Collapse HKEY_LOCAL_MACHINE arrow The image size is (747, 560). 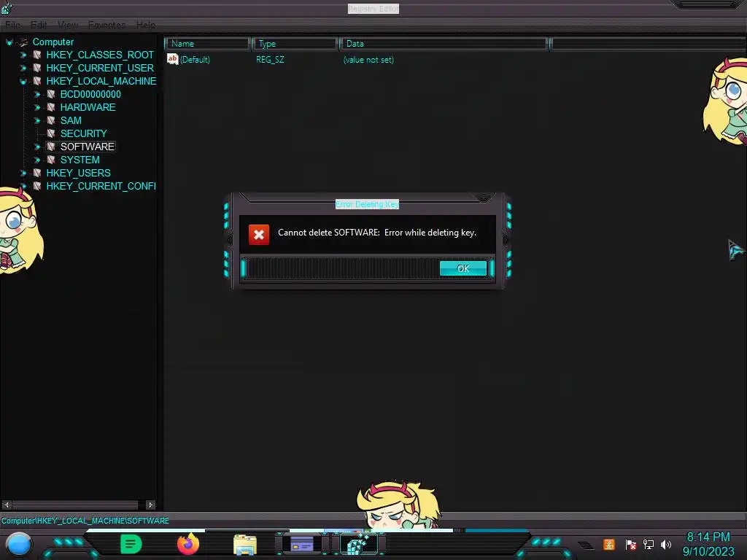tap(23, 82)
